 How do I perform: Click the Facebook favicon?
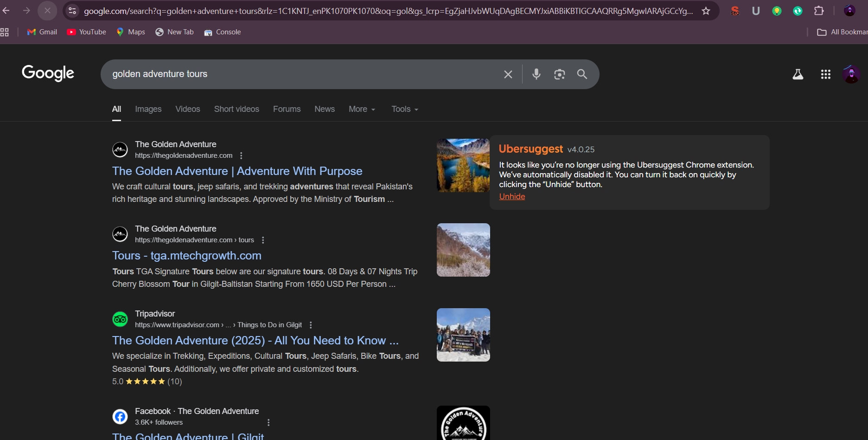120,416
